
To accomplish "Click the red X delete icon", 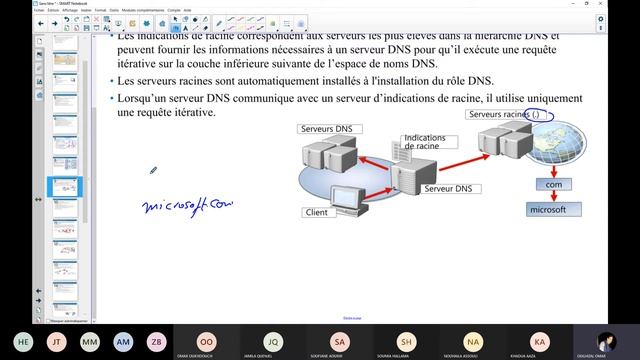I will point(96,19).
